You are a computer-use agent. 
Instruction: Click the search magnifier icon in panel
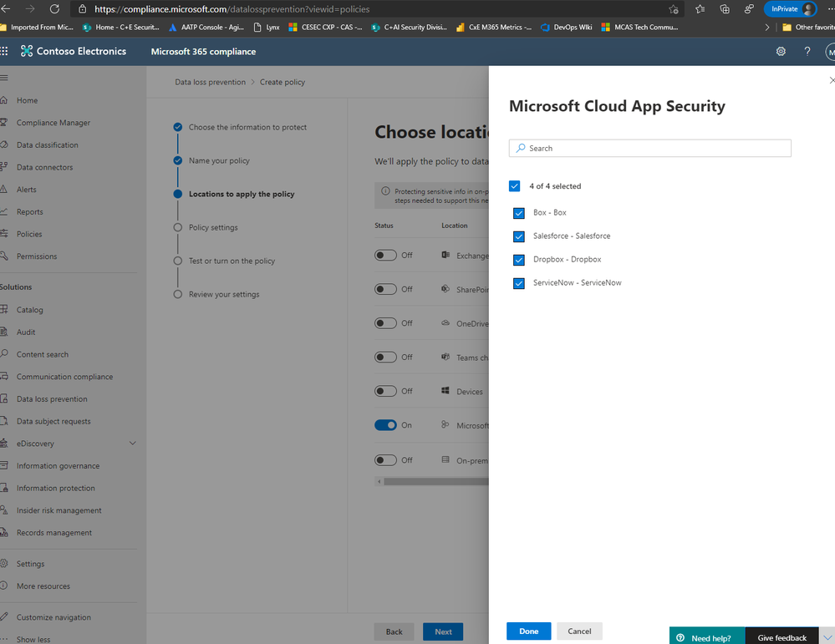point(520,148)
